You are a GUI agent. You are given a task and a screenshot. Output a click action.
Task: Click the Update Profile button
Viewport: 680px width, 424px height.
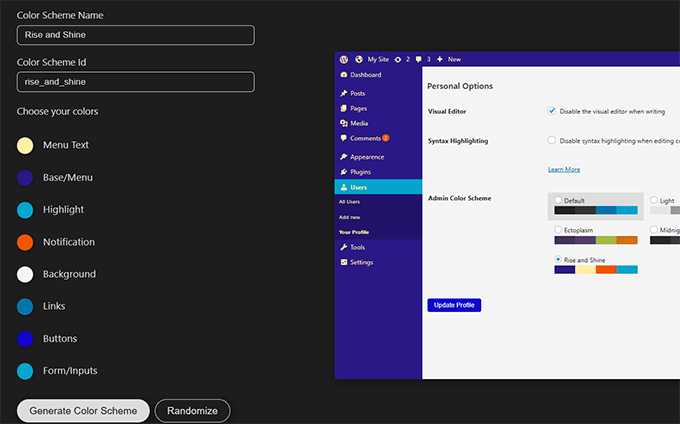pos(454,305)
